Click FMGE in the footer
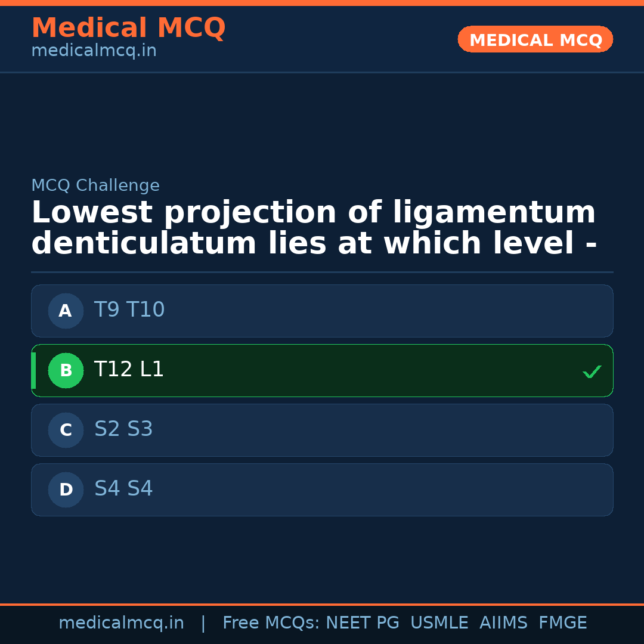The height and width of the screenshot is (644, 644). coord(562,623)
